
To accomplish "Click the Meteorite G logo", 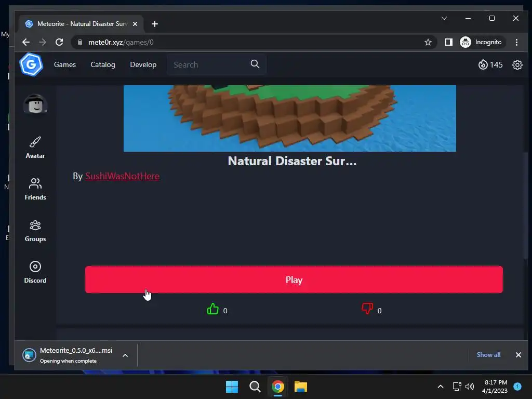I will (31, 64).
